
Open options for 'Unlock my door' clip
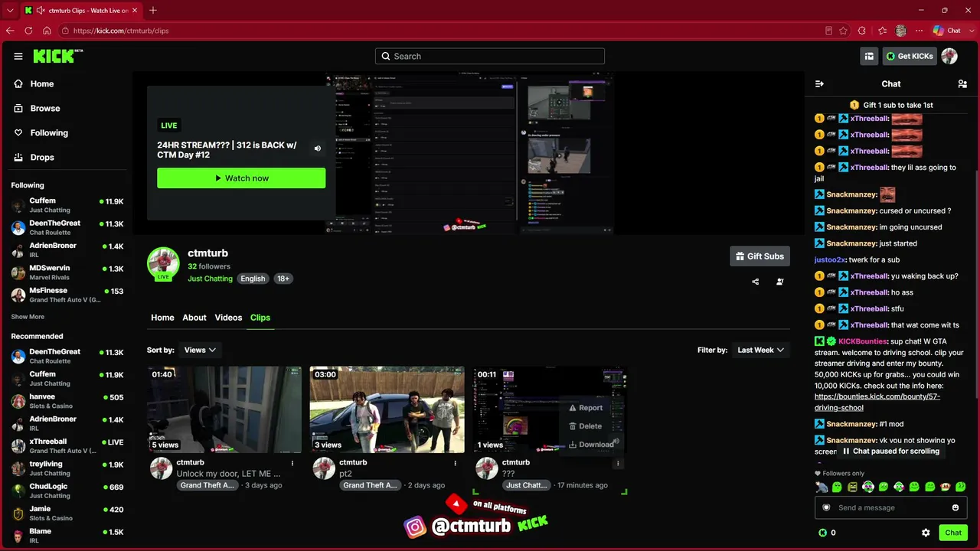(292, 463)
